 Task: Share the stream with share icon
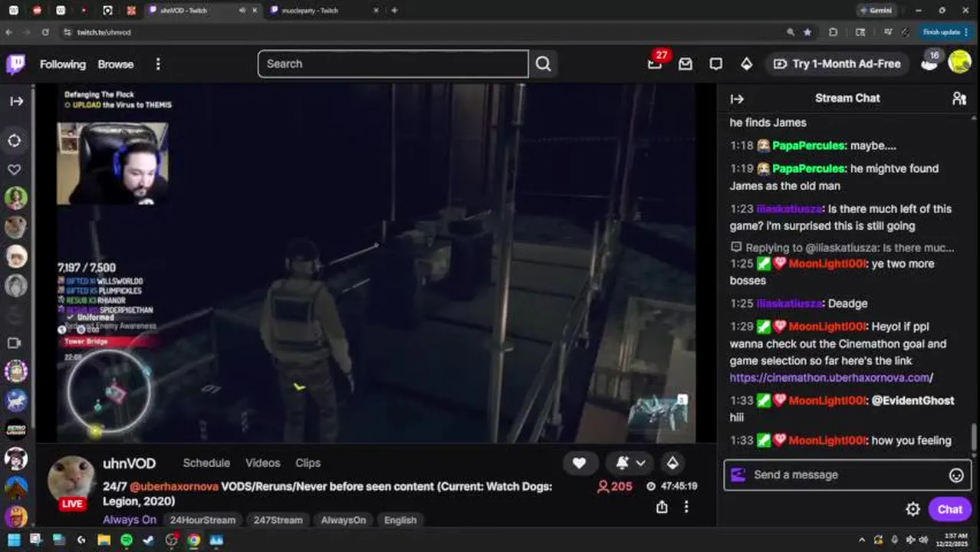662,507
